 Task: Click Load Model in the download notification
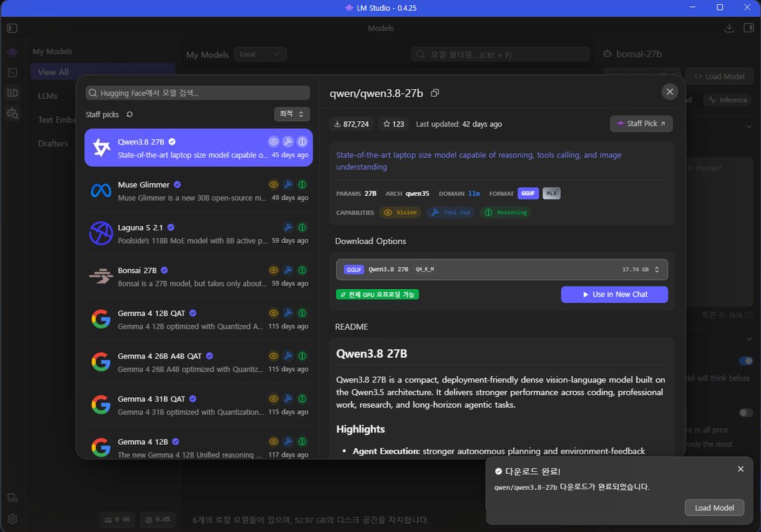click(x=714, y=508)
